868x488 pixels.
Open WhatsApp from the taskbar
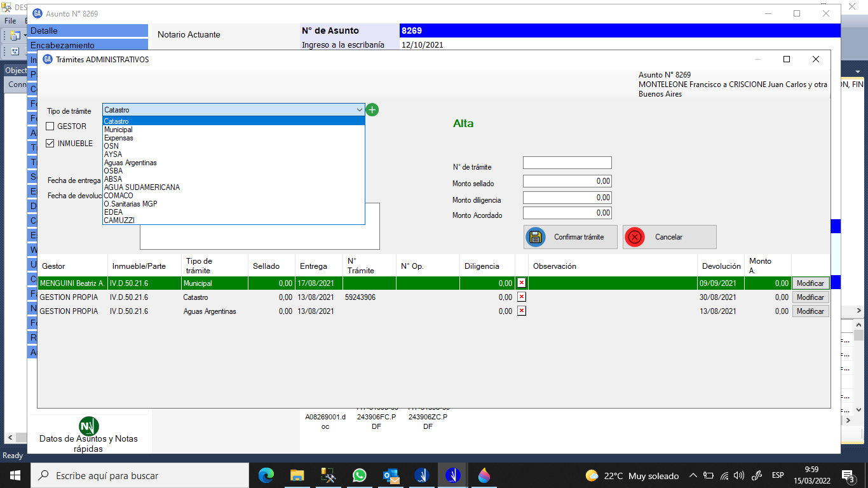[x=360, y=475]
